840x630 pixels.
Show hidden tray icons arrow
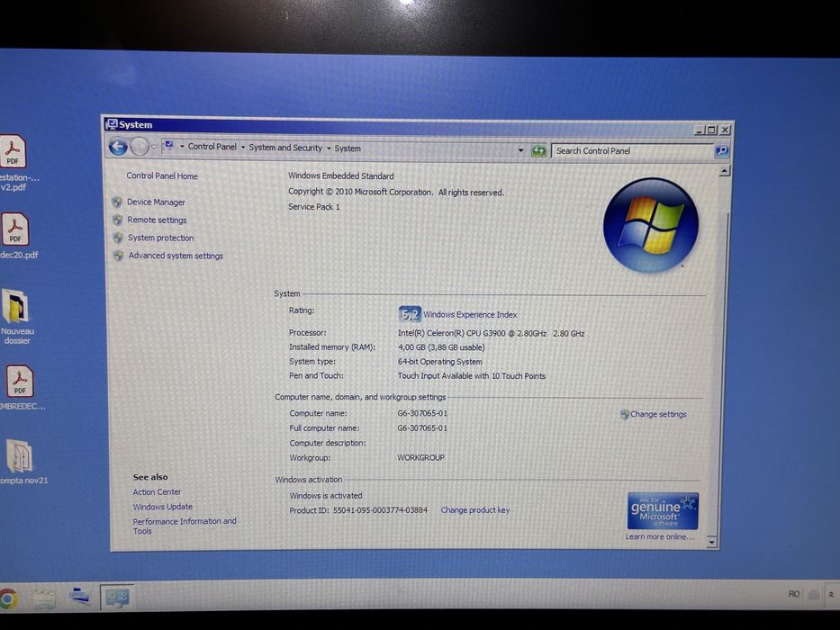coord(831,595)
